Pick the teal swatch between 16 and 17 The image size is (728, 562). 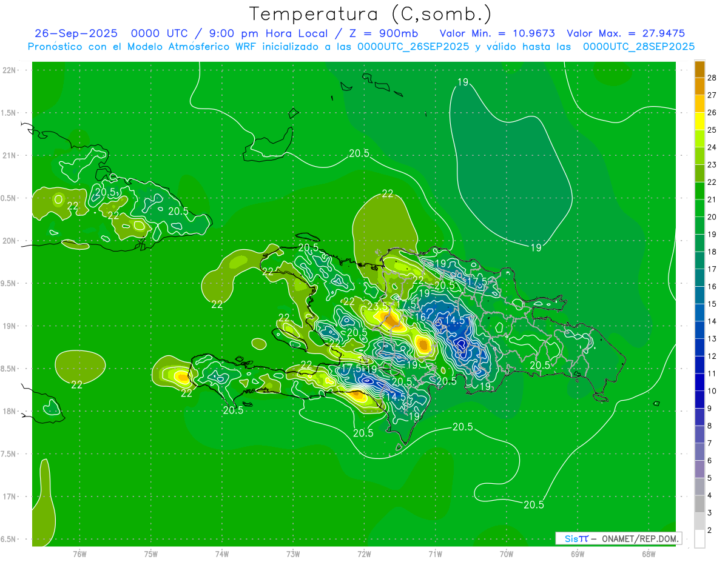pos(699,278)
